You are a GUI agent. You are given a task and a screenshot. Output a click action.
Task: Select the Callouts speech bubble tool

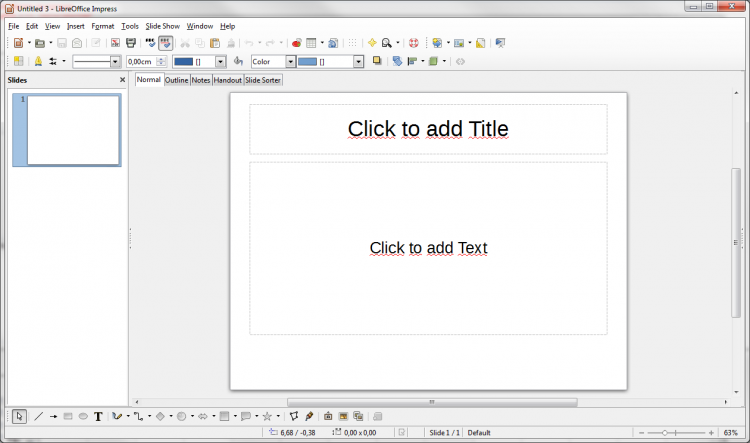click(246, 417)
